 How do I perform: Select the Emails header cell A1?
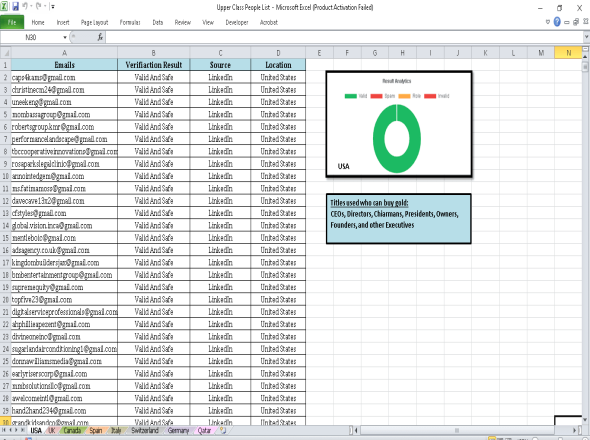click(x=64, y=65)
